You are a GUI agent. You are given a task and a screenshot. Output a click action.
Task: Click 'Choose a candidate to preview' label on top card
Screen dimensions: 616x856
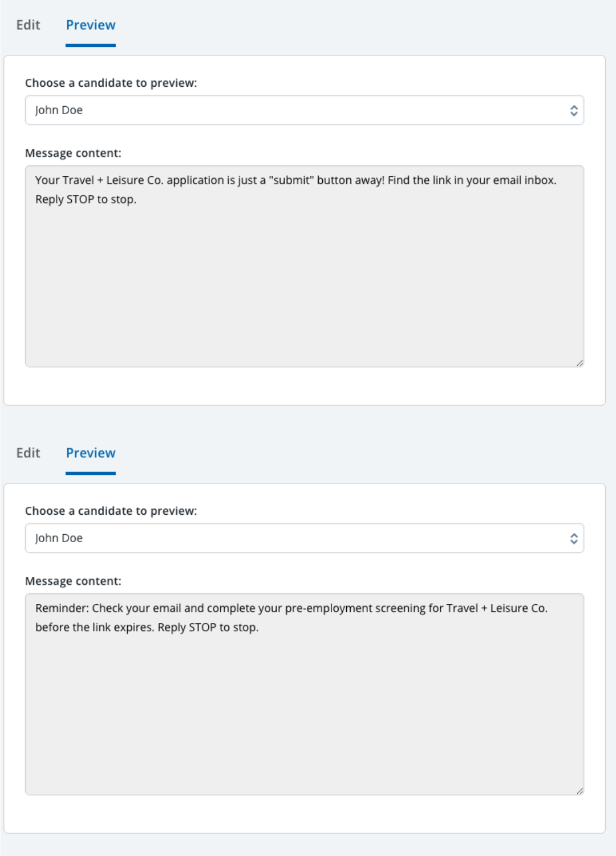click(x=111, y=82)
